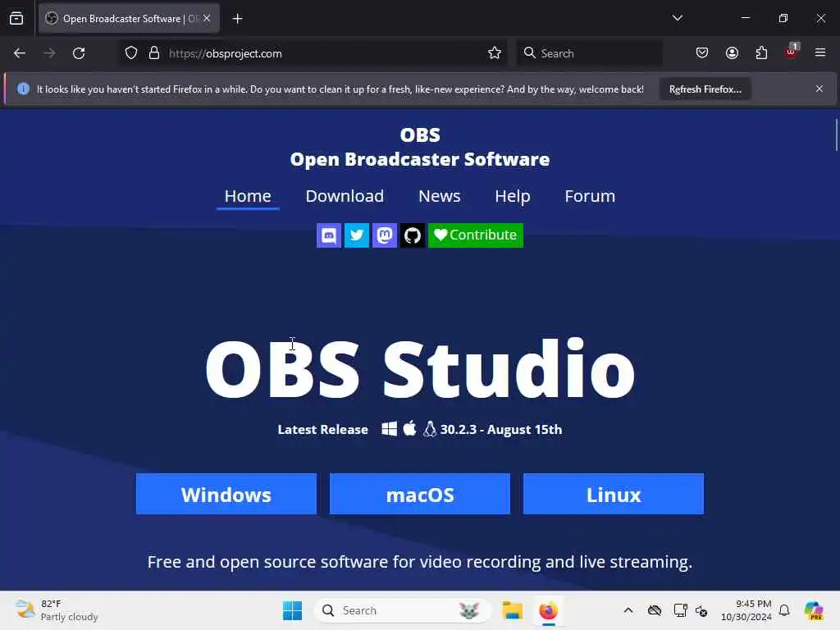Download OBS for Linux
The width and height of the screenshot is (840, 630).
614,494
